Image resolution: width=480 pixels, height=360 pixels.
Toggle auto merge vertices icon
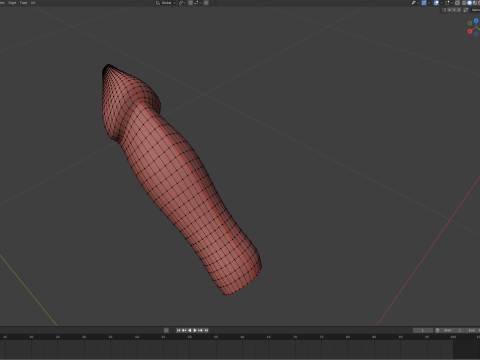(x=466, y=10)
